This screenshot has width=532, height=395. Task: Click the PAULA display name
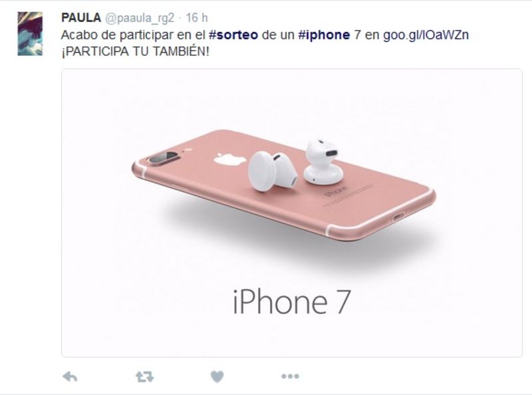(x=81, y=18)
